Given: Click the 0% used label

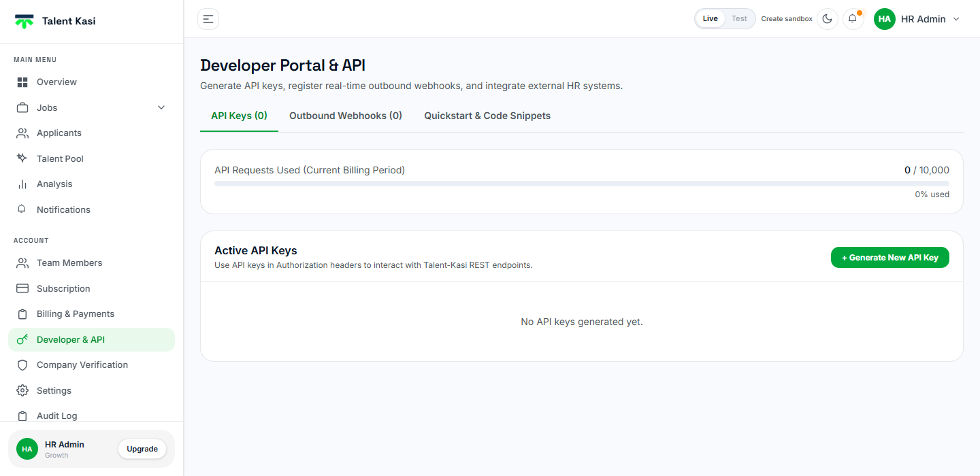Looking at the screenshot, I should coord(932,194).
